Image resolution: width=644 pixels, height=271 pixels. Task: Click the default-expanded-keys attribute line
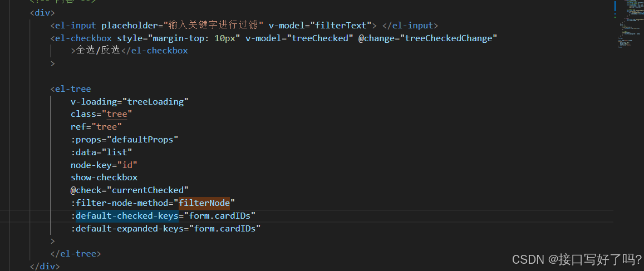(x=166, y=228)
